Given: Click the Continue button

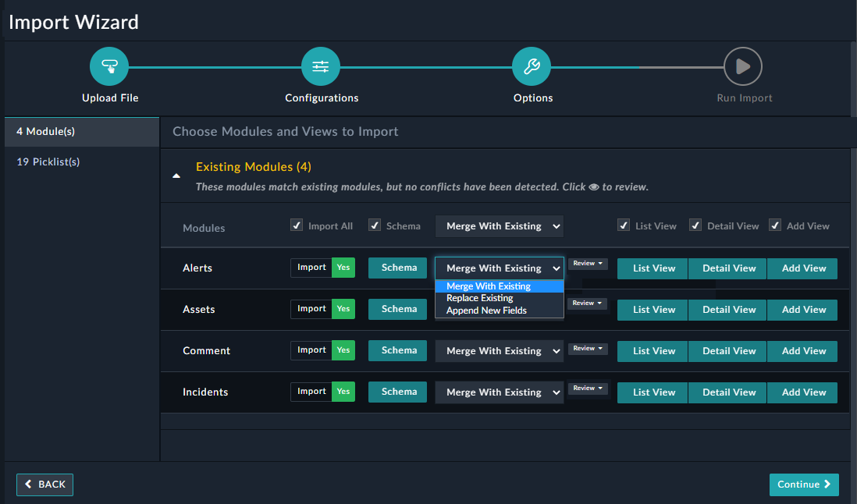Looking at the screenshot, I should click(804, 484).
